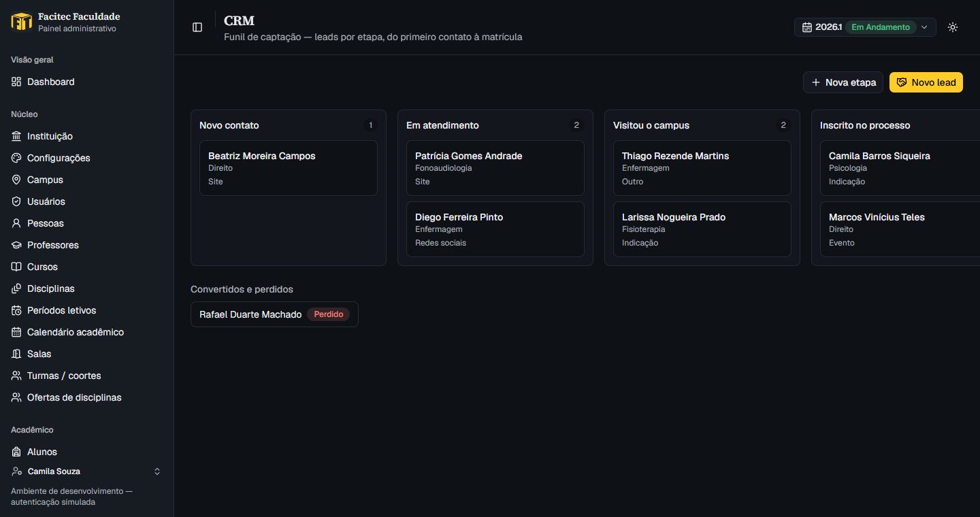Open Calendário acadêmico

[86, 332]
